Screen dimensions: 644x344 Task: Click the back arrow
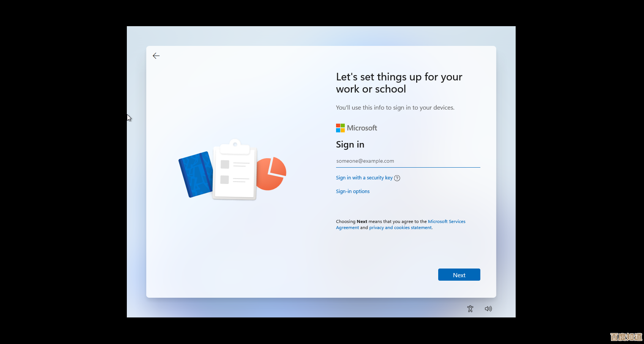click(x=156, y=56)
